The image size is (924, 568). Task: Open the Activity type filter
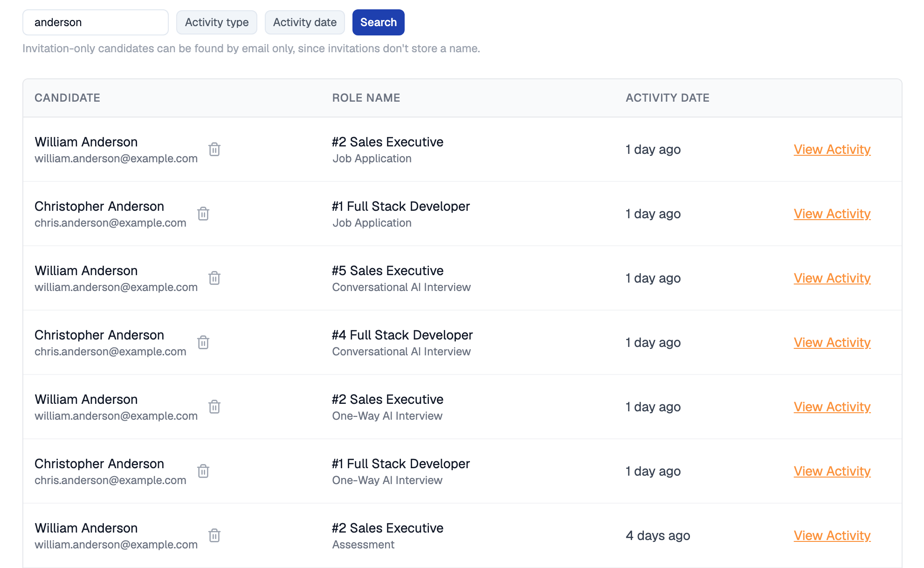tap(217, 22)
